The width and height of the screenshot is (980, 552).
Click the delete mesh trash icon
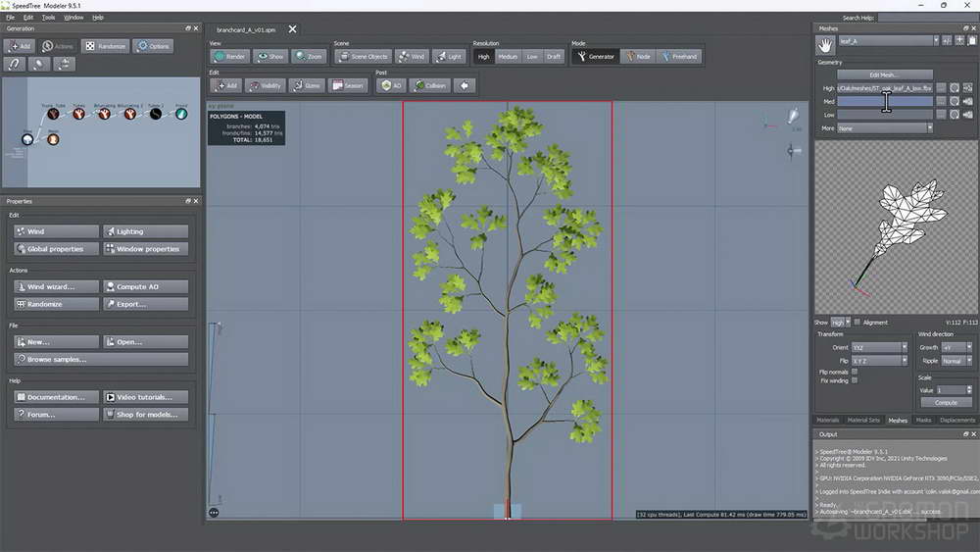(972, 40)
